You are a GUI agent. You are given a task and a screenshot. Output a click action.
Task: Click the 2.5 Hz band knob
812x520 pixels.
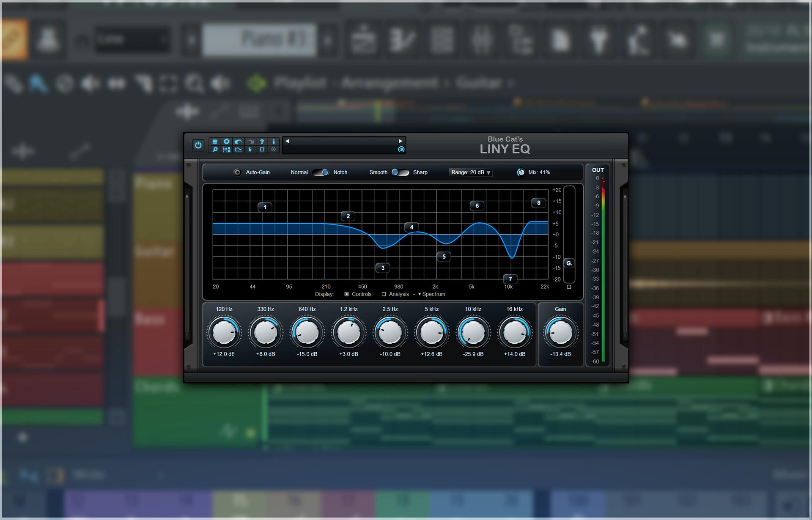[x=390, y=332]
